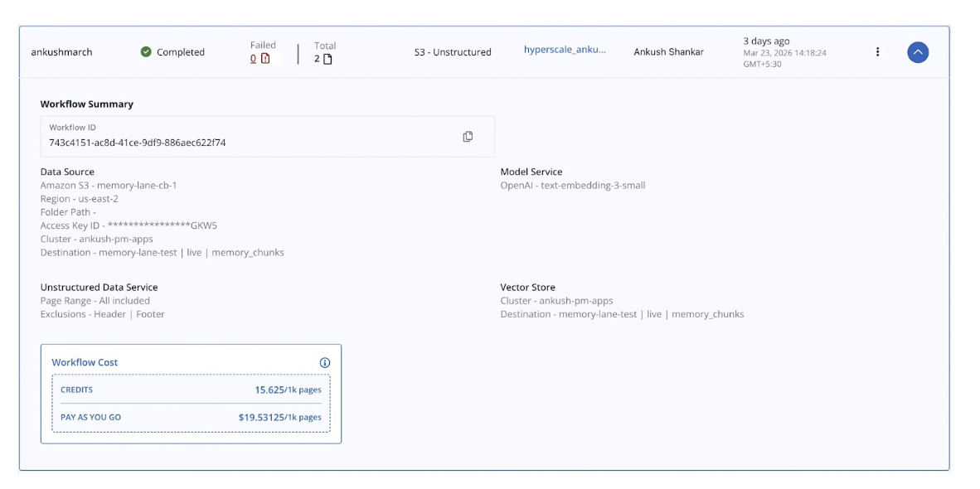Click the failed documents warning icon
Viewport: 980px width, 489px height.
[x=265, y=59]
